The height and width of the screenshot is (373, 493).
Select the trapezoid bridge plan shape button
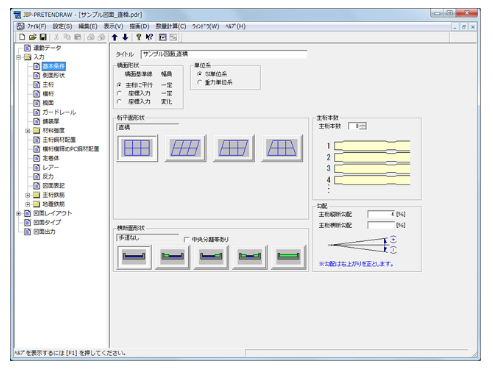tap(282, 148)
